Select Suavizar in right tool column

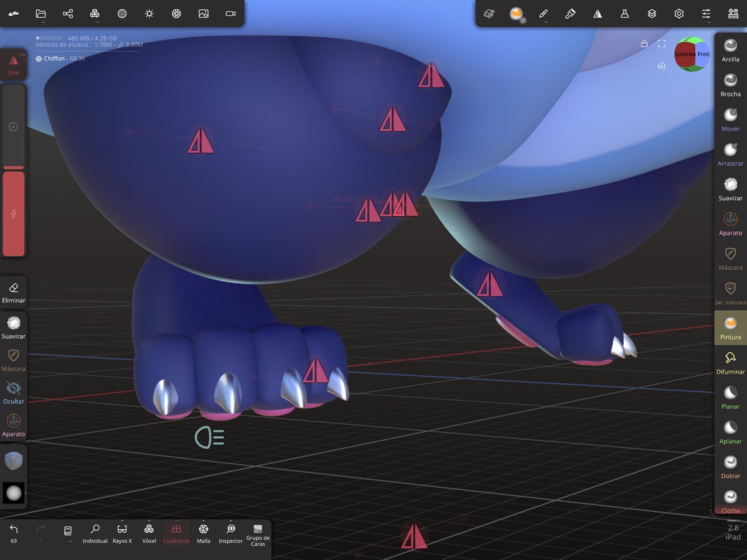click(x=731, y=189)
